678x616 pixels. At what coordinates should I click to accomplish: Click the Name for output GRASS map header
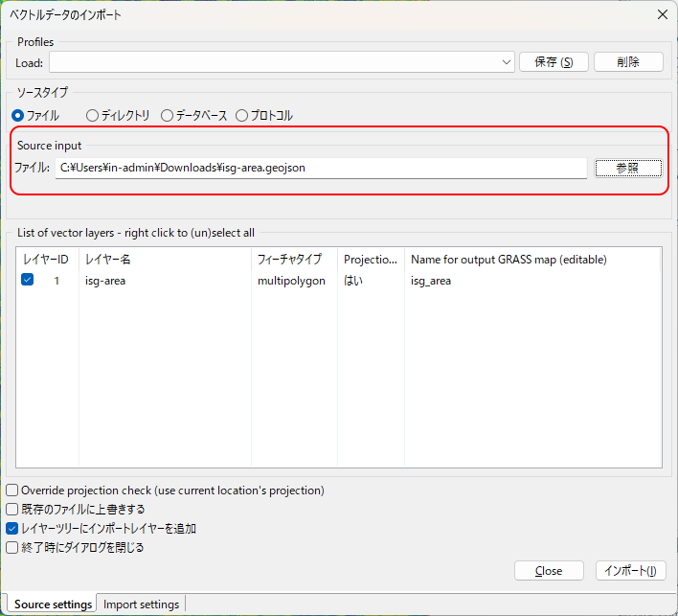pyautogui.click(x=532, y=259)
